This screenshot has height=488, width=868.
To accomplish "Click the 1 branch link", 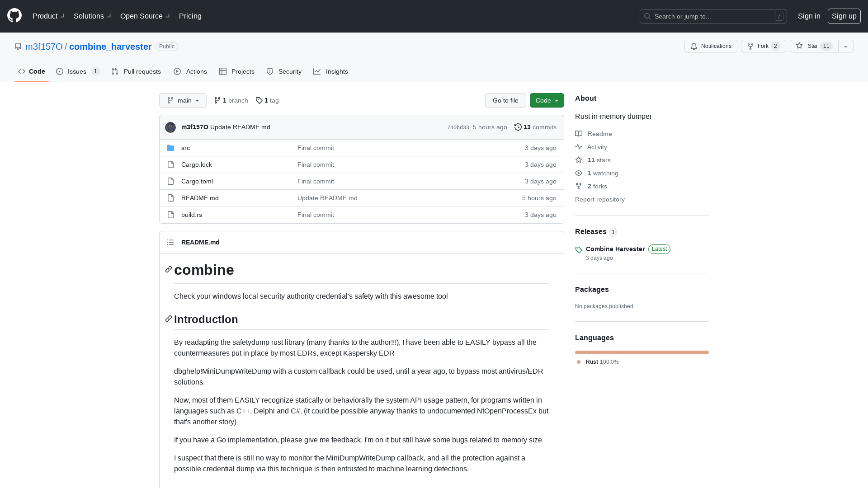I will pyautogui.click(x=231, y=100).
